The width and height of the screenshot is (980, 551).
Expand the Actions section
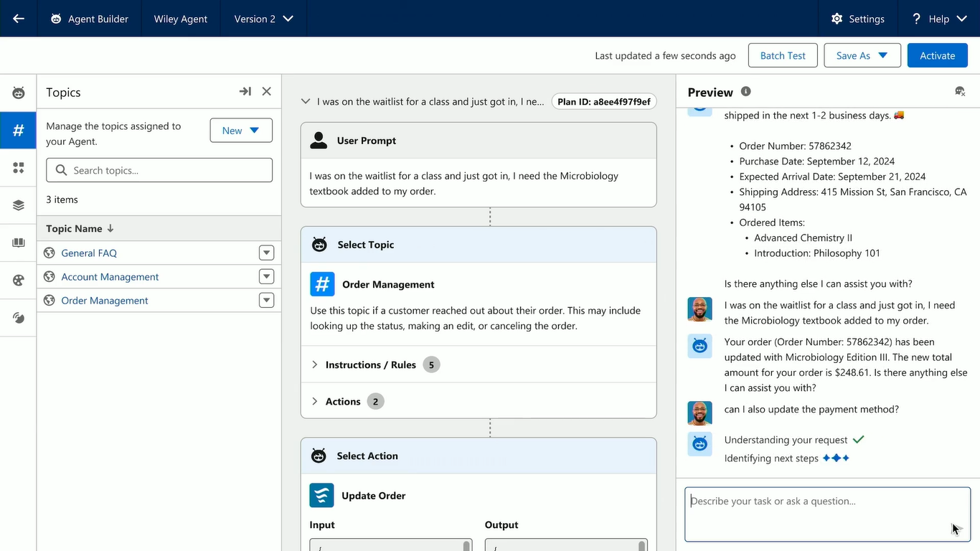pyautogui.click(x=314, y=402)
